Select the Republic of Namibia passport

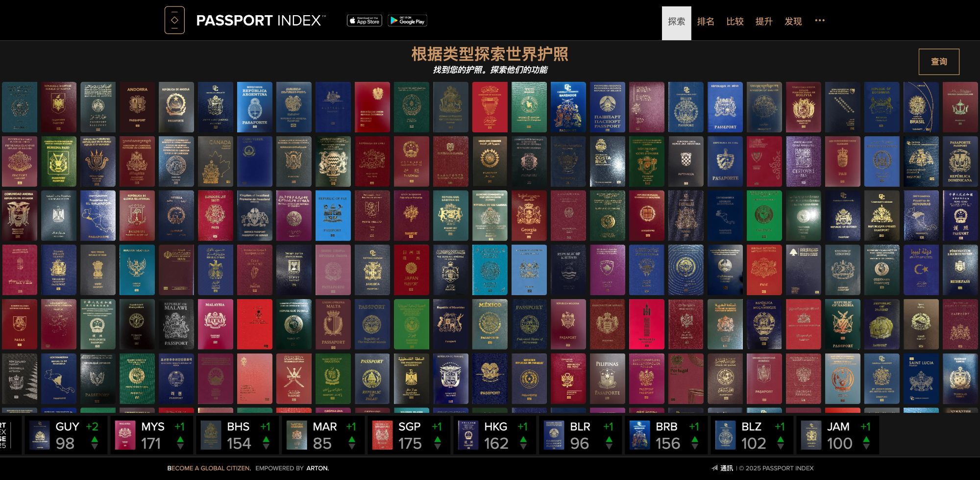843,325
